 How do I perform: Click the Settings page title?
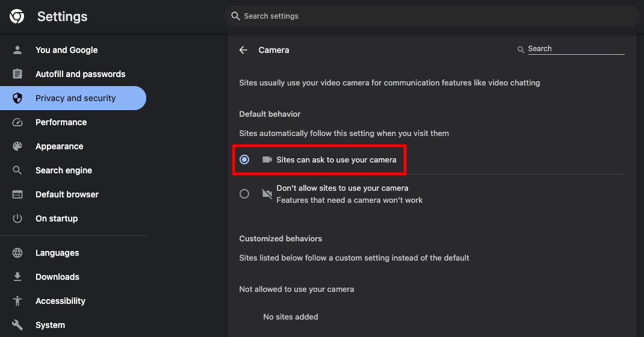(63, 16)
